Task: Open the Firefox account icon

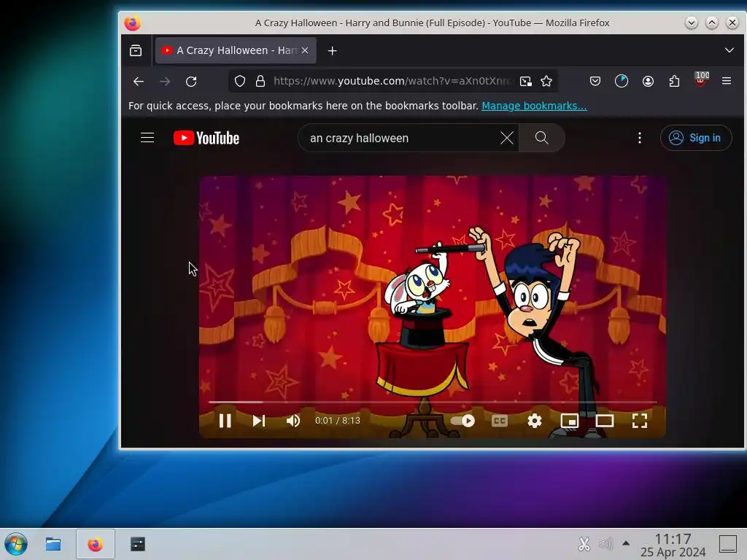Action: click(648, 82)
